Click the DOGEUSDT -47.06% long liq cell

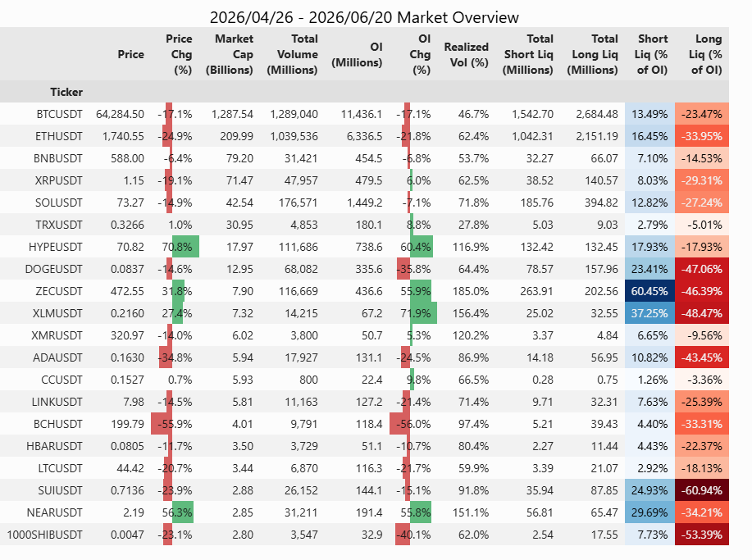coord(702,269)
